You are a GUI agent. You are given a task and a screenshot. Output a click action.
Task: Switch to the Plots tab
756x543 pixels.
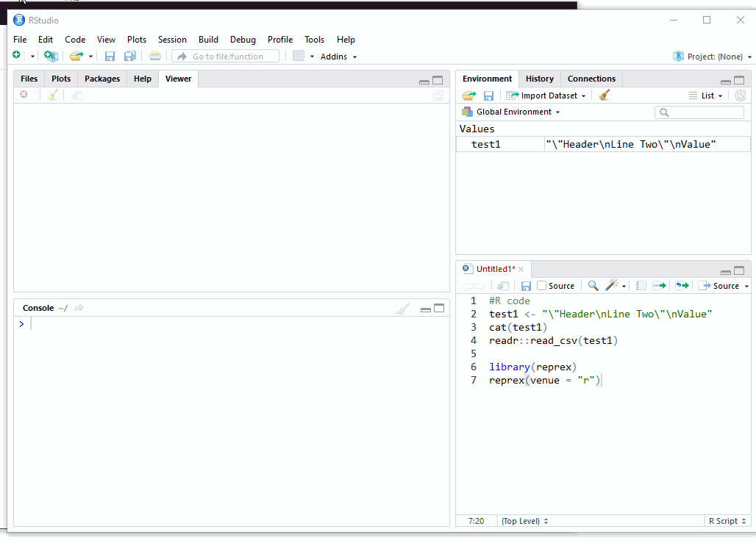61,79
